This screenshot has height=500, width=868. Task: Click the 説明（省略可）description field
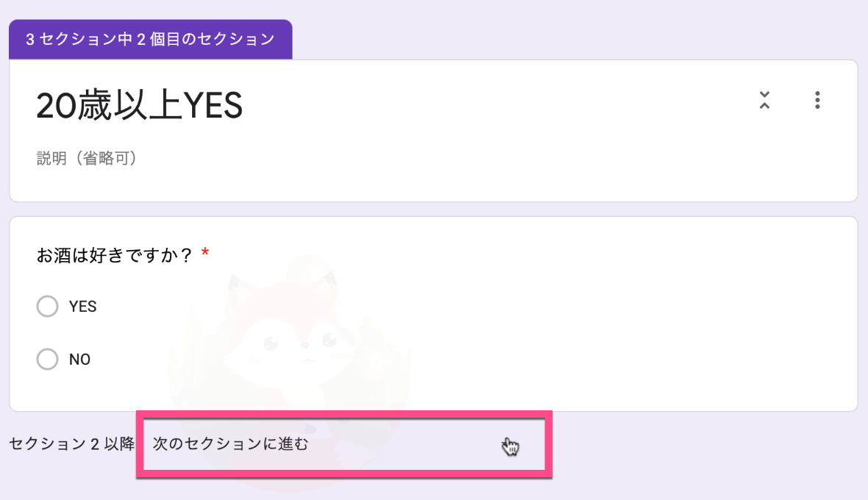[86, 158]
